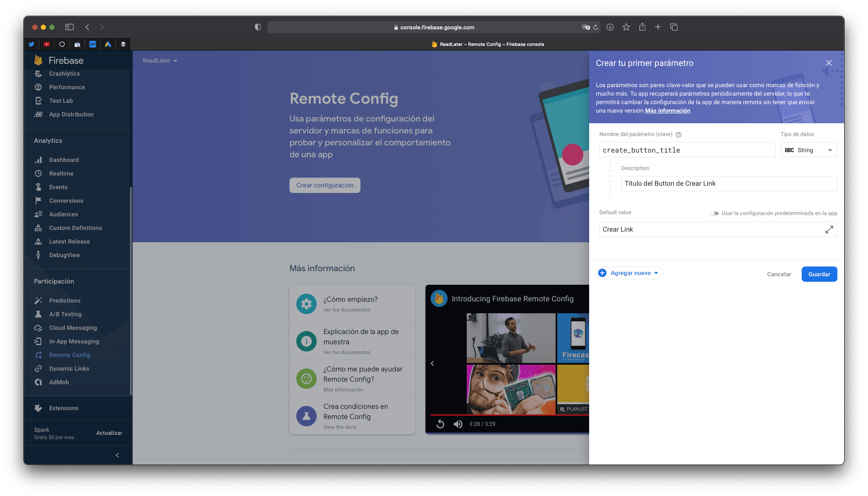Image resolution: width=868 pixels, height=496 pixels.
Task: Open the Events icon
Action: (38, 187)
